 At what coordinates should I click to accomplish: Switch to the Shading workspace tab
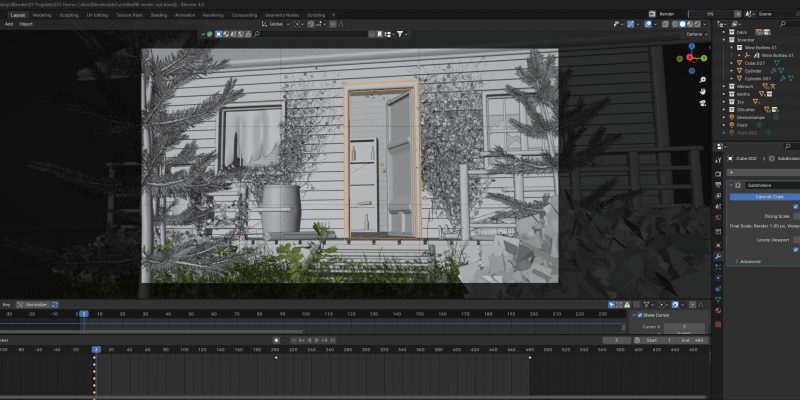click(x=159, y=16)
